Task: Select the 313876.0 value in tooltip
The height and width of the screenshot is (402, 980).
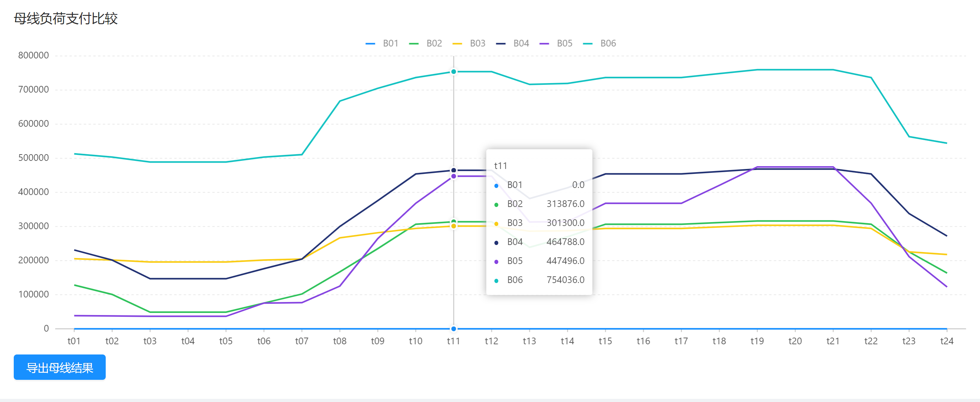Action: coord(565,204)
